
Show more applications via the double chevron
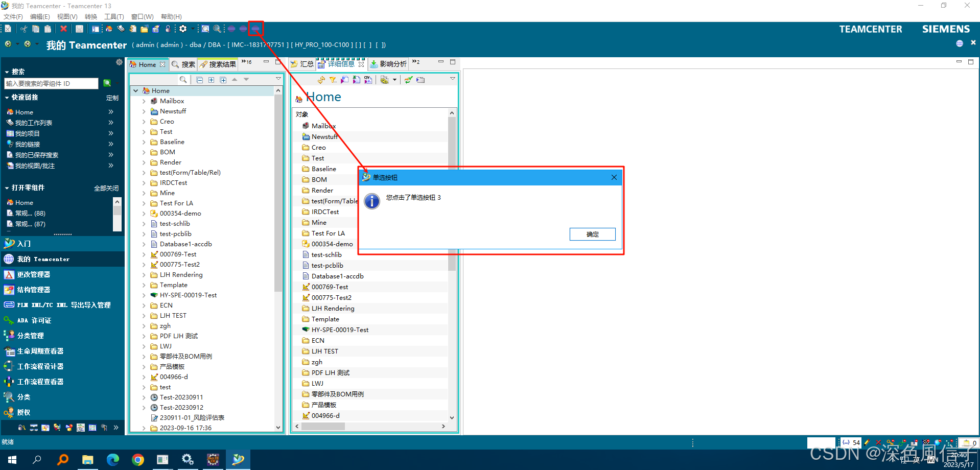pyautogui.click(x=116, y=428)
